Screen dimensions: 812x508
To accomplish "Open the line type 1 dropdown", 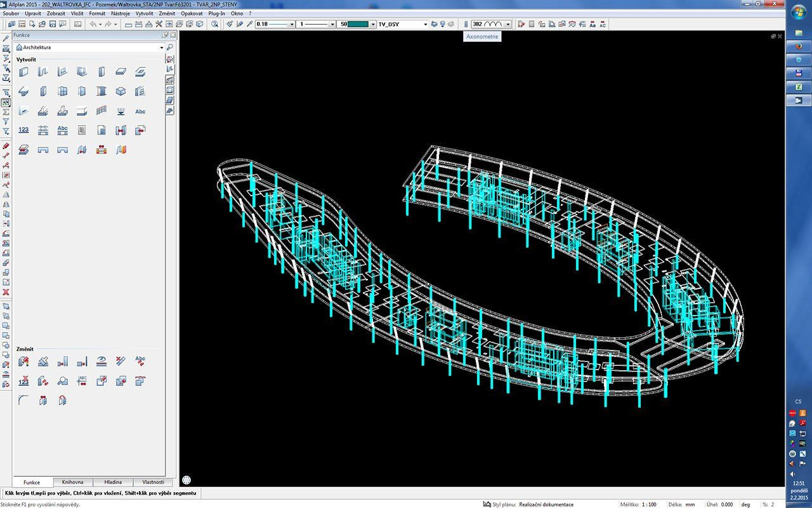I will tap(332, 24).
